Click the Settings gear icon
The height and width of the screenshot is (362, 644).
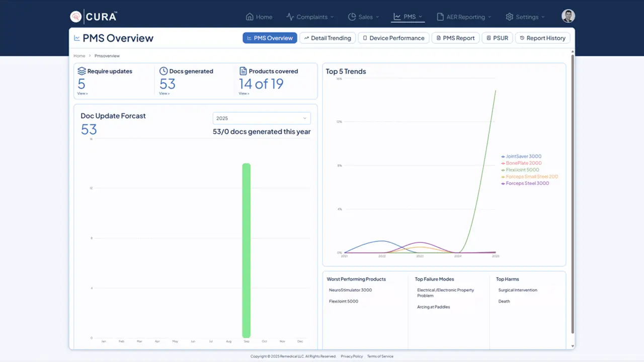click(509, 17)
